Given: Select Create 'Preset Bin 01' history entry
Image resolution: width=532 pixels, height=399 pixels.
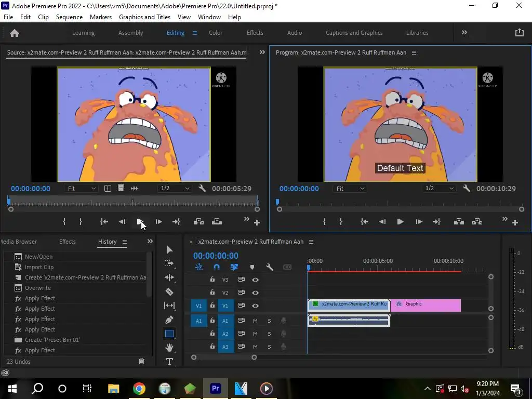Looking at the screenshot, I should [76, 340].
